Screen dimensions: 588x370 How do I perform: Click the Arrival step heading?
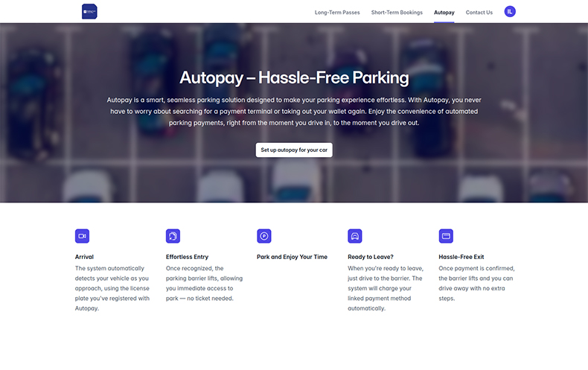coord(84,257)
